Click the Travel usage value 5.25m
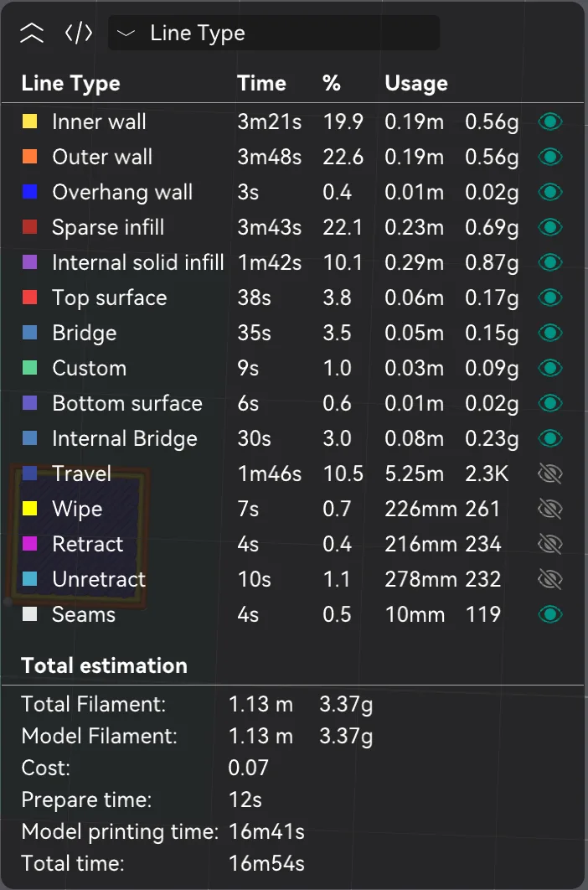 (x=414, y=473)
